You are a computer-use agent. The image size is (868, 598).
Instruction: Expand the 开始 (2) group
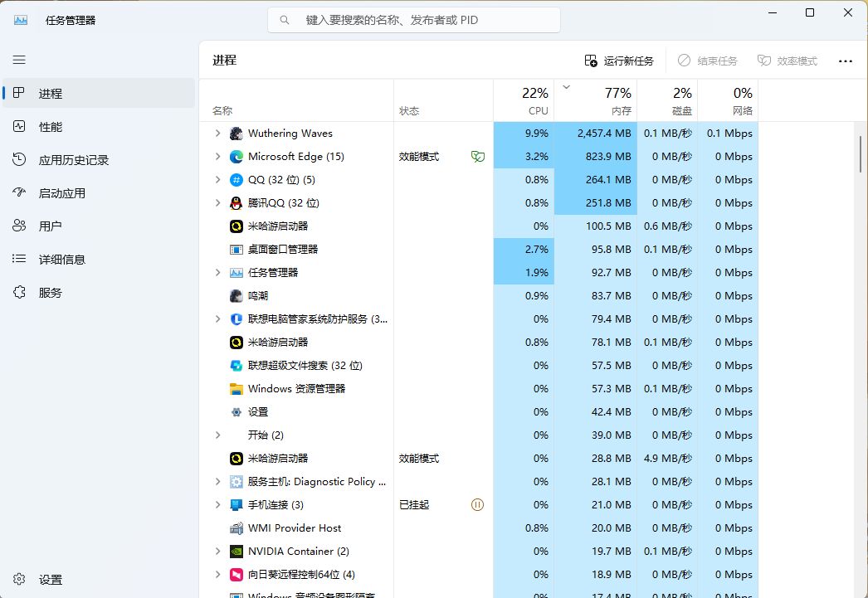click(217, 435)
